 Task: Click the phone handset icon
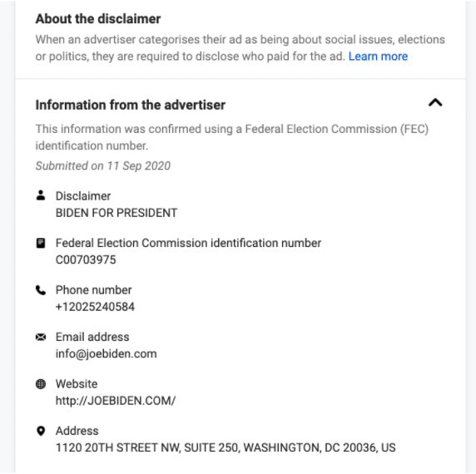41,290
